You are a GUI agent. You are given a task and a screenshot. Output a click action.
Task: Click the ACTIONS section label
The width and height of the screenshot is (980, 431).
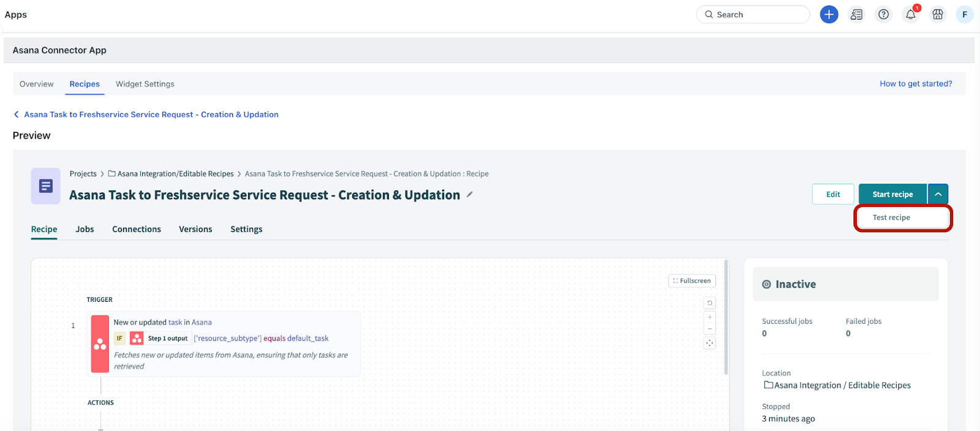click(100, 403)
